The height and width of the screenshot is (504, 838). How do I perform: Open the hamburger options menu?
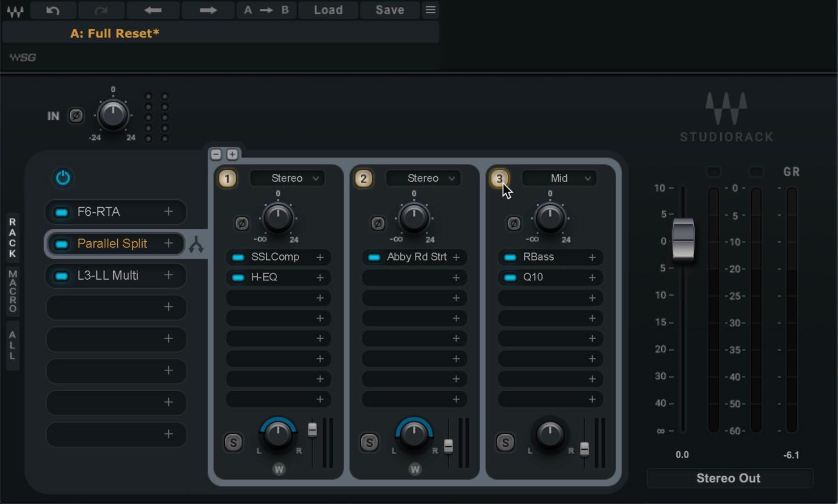(430, 10)
